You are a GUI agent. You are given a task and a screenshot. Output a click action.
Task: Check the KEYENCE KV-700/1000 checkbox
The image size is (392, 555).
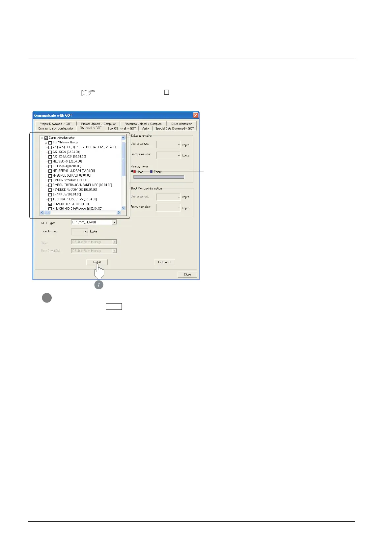[x=50, y=190]
